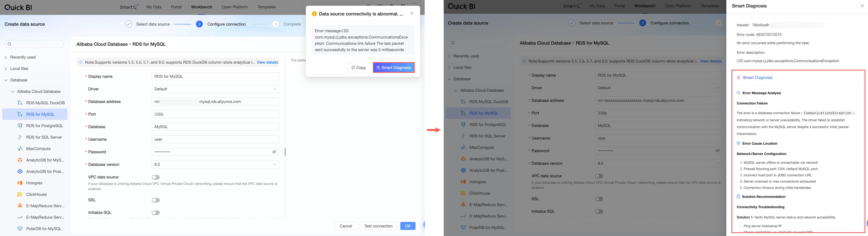Image resolution: width=868 pixels, height=236 pixels.
Task: Enable Initialize SQL switch in undimmed form
Action: coord(156,213)
